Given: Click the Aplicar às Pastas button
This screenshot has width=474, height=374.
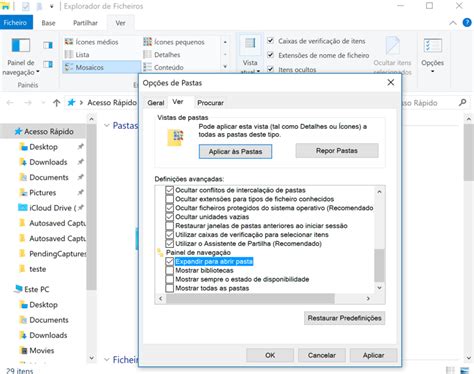Looking at the screenshot, I should pos(235,152).
